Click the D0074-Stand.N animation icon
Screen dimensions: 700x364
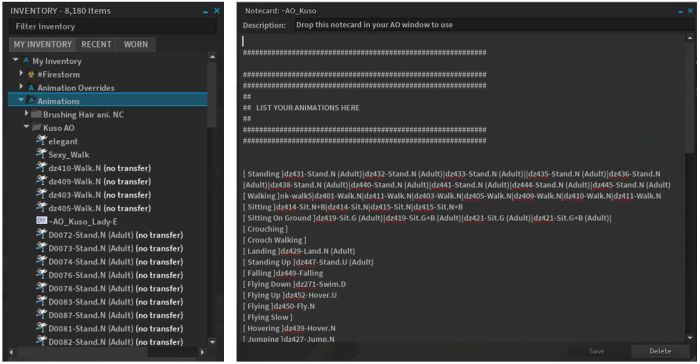[41, 261]
